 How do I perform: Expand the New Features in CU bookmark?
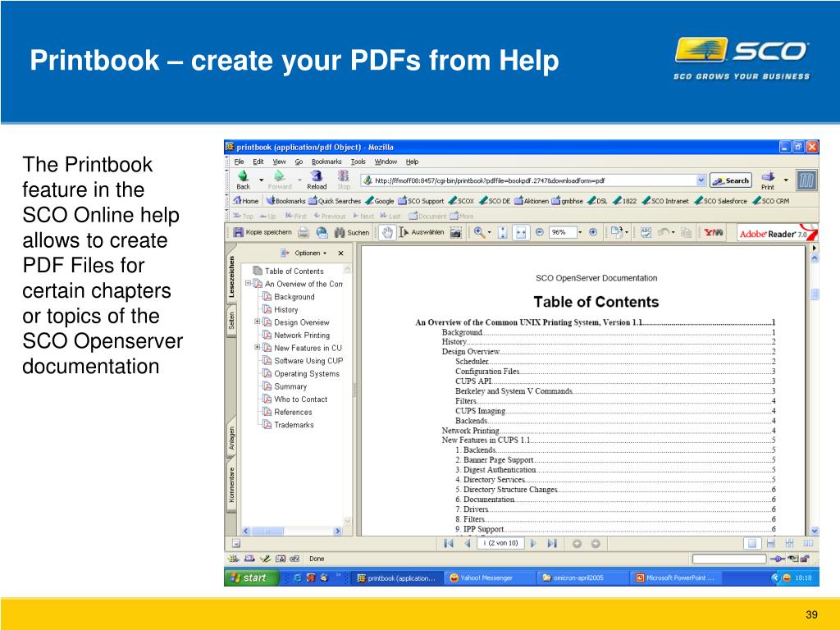click(257, 347)
